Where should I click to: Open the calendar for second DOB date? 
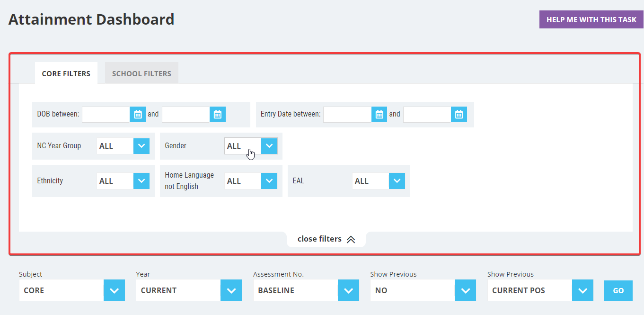(x=218, y=114)
